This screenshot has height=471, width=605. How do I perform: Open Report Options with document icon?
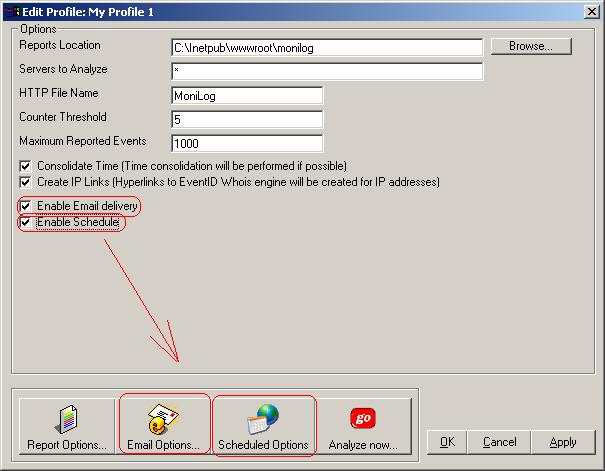click(x=67, y=427)
